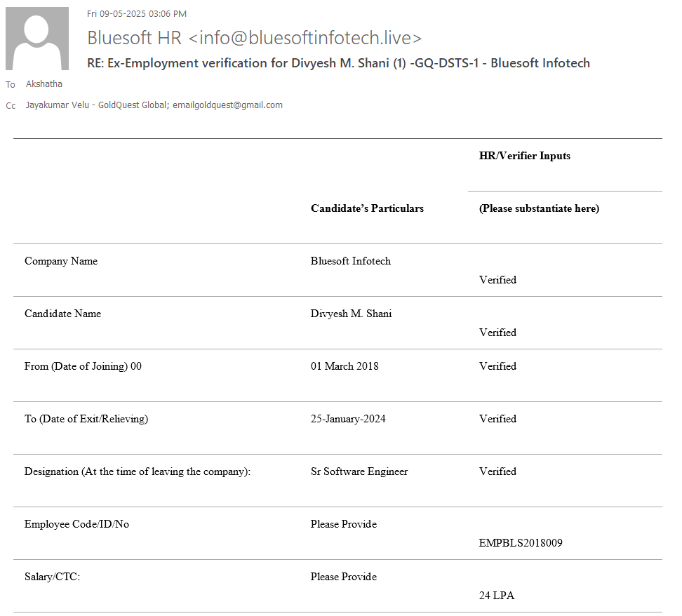Click the sender profile avatar picture
This screenshot has width=682, height=616.
37,39
